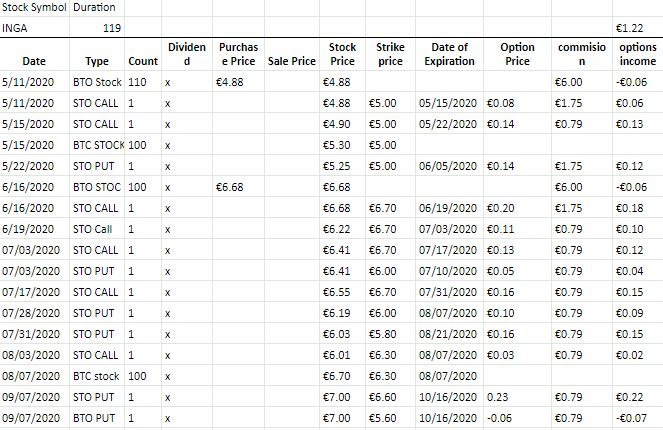Screen dimensions: 663x430
Task: Click the Date of Expiration header
Action: pos(449,54)
